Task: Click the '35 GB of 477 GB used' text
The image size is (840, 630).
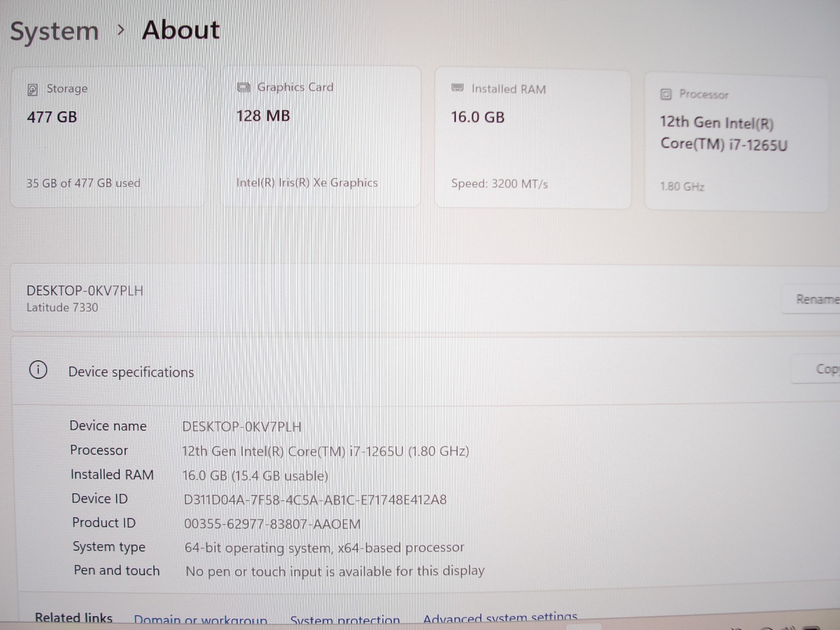Action: click(83, 183)
